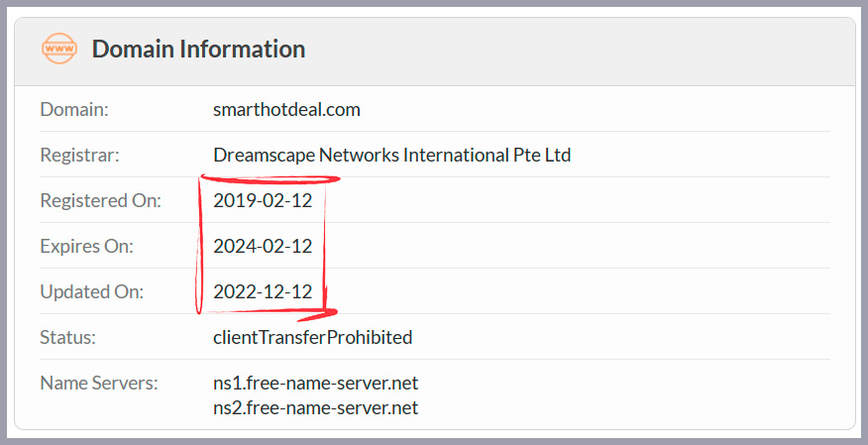Click the Name Servers: label
The height and width of the screenshot is (445, 868).
point(98,383)
